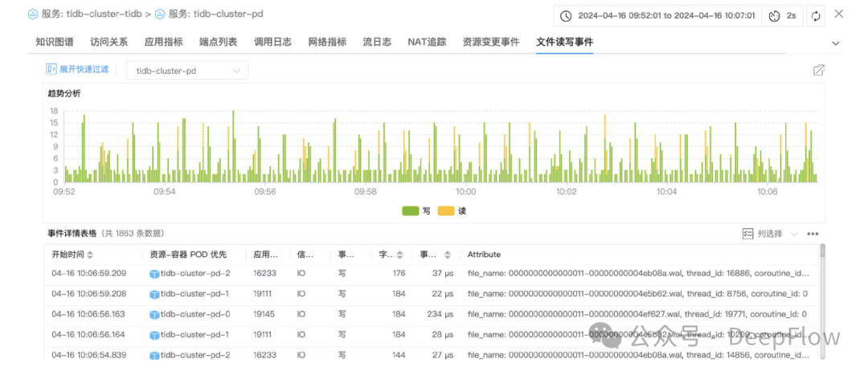This screenshot has height=371, width=868.
Task: Sort by start time column arrows
Action: tap(90, 255)
